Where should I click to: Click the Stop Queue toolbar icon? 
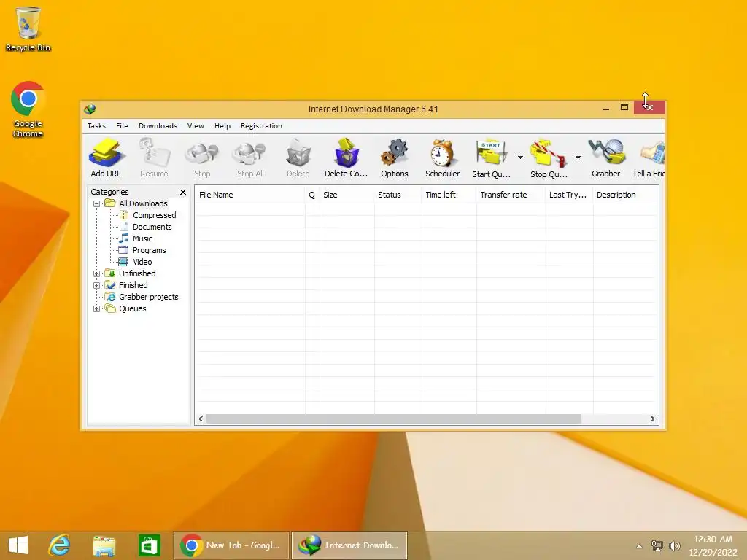[549, 158]
